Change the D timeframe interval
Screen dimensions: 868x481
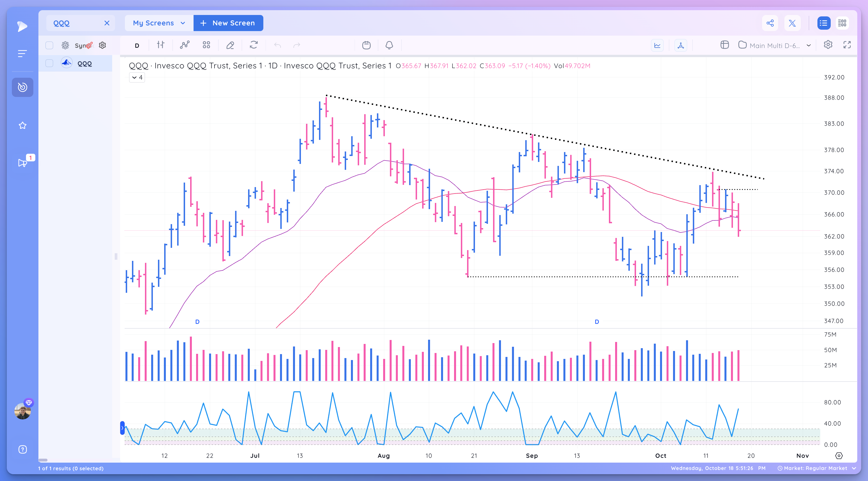(137, 45)
